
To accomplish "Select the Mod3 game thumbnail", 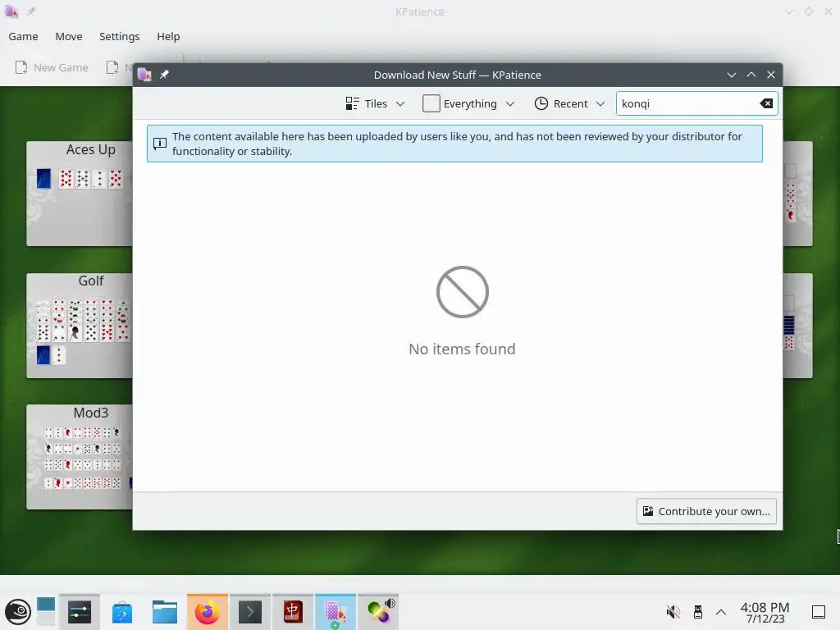I will pyautogui.click(x=80, y=457).
